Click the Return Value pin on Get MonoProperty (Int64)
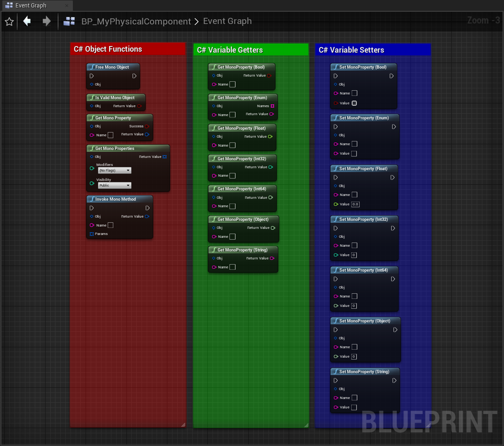The image size is (504, 446). (x=271, y=197)
